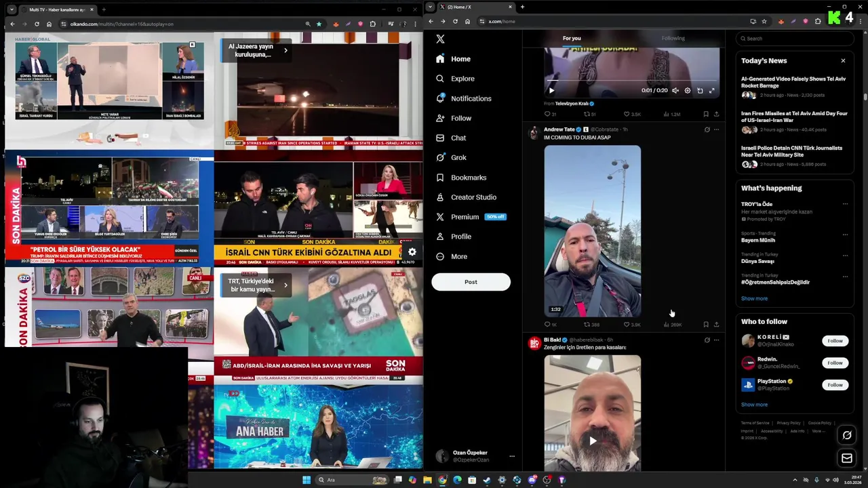Screen dimensions: 868x488
Task: Repost the Televizyon Kralı tweet
Action: point(589,114)
